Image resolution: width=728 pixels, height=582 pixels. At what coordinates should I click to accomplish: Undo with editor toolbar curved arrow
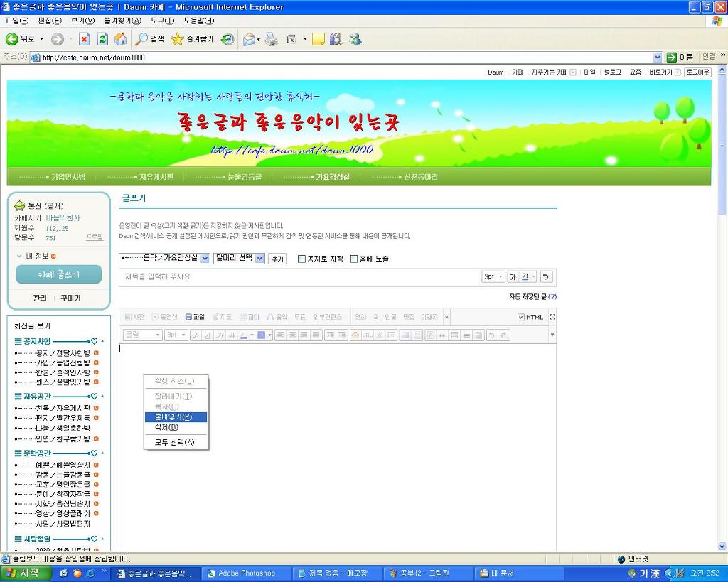[492, 335]
